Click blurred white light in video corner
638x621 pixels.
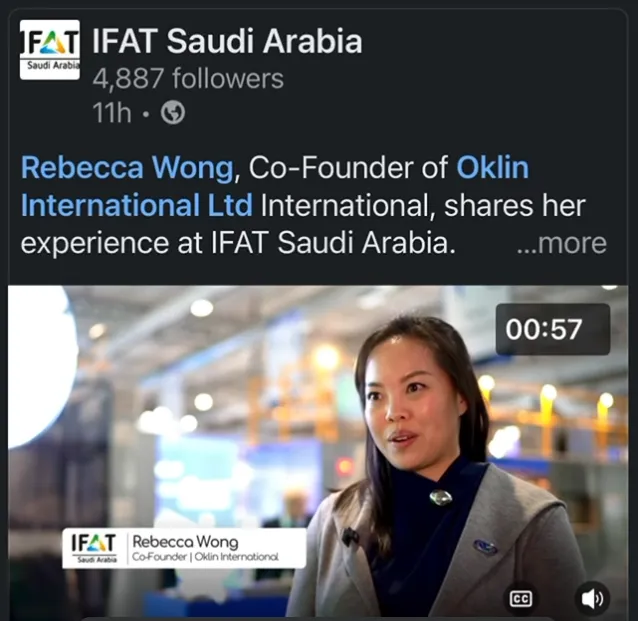(x=41, y=366)
